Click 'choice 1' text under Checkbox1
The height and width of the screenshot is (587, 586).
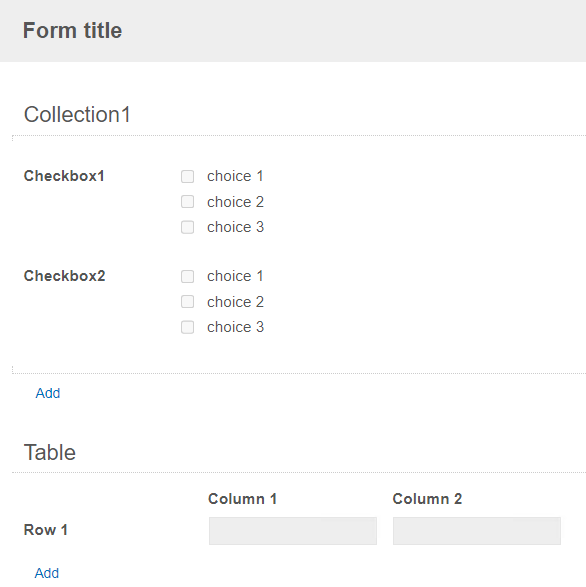235,176
